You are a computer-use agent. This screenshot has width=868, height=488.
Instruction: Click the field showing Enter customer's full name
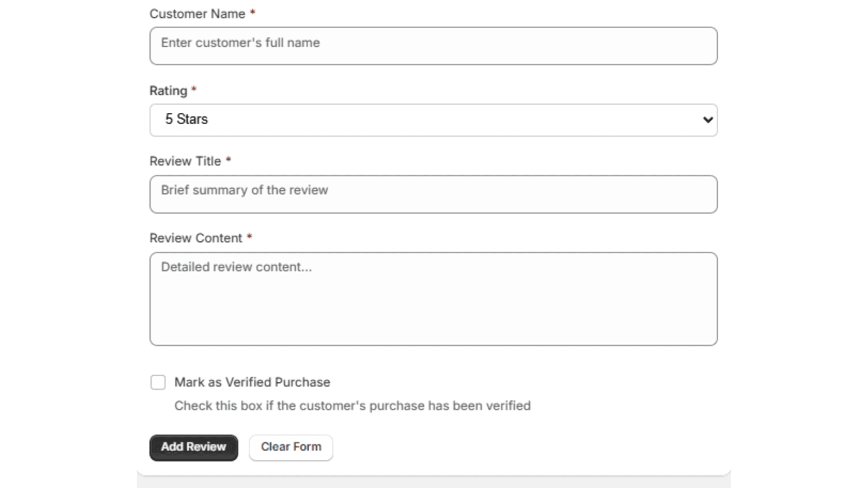pyautogui.click(x=433, y=46)
